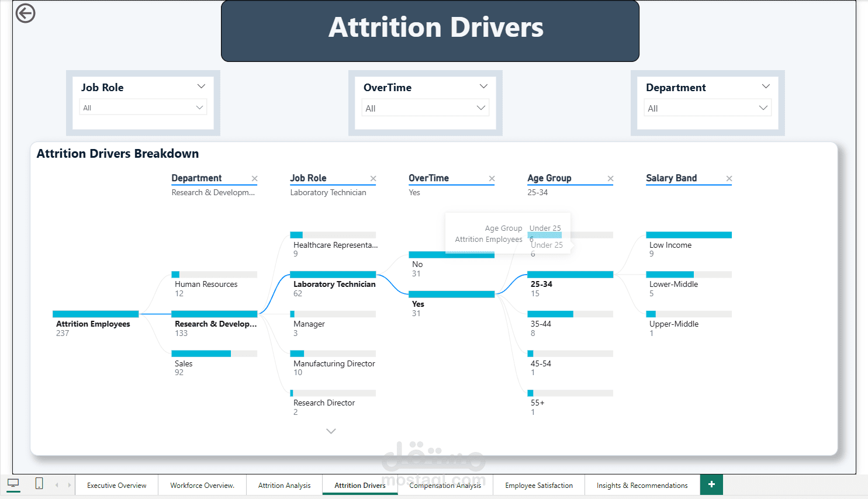Viewport: 868px width, 499px height.
Task: Click the Attrition Drivers Breakdown title
Action: 117,154
